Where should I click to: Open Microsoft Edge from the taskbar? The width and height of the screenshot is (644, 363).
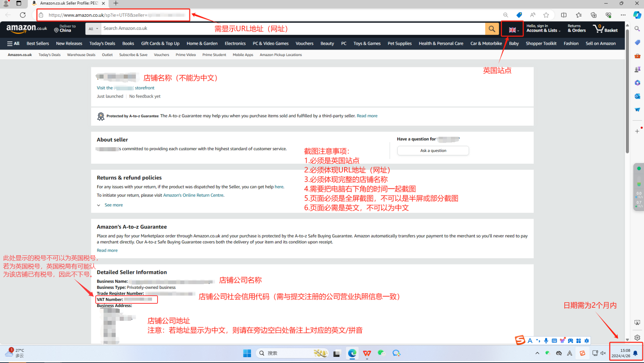coord(352,353)
